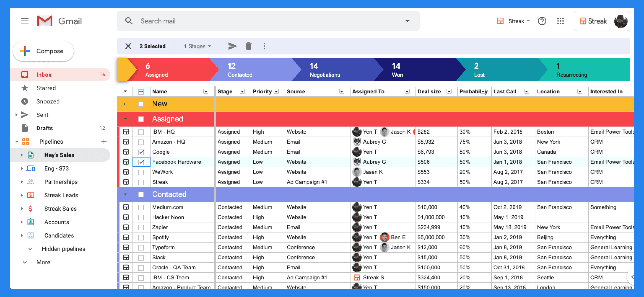Image resolution: width=644 pixels, height=297 pixels.
Task: Uncheck the Google row checkbox
Action: point(141,152)
